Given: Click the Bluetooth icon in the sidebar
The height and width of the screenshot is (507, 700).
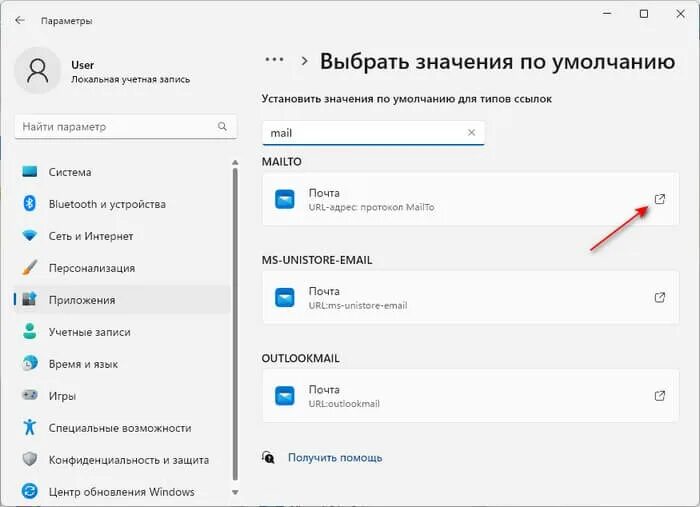Looking at the screenshot, I should (30, 204).
